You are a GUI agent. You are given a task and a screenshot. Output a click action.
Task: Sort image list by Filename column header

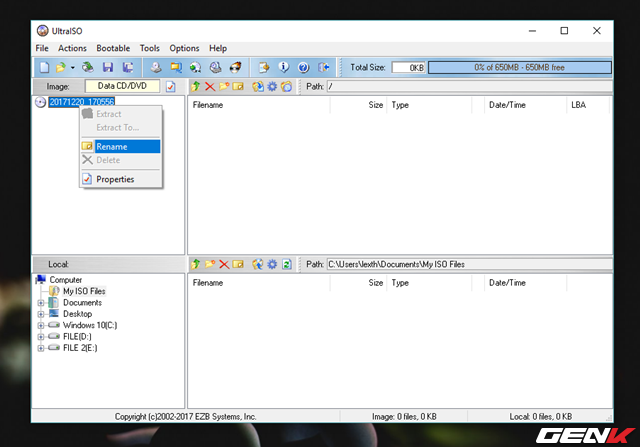coord(259,105)
